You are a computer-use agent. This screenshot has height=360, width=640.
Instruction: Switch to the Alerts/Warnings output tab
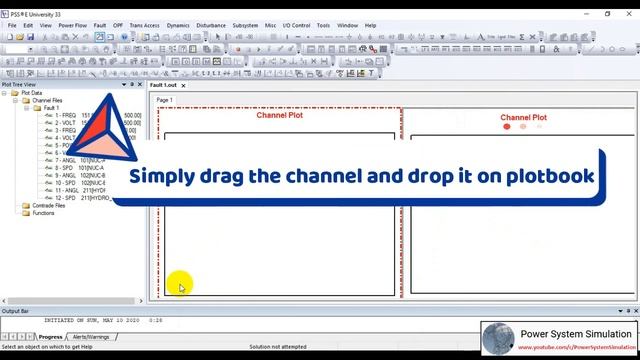point(91,337)
